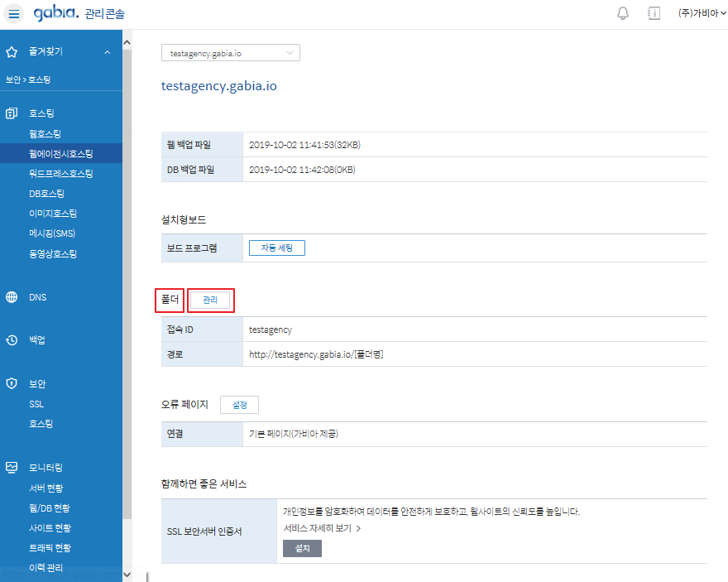Image resolution: width=728 pixels, height=582 pixels.
Task: Click the folder path http://testagency.gabia.io/[폴더명]
Action: click(x=316, y=354)
